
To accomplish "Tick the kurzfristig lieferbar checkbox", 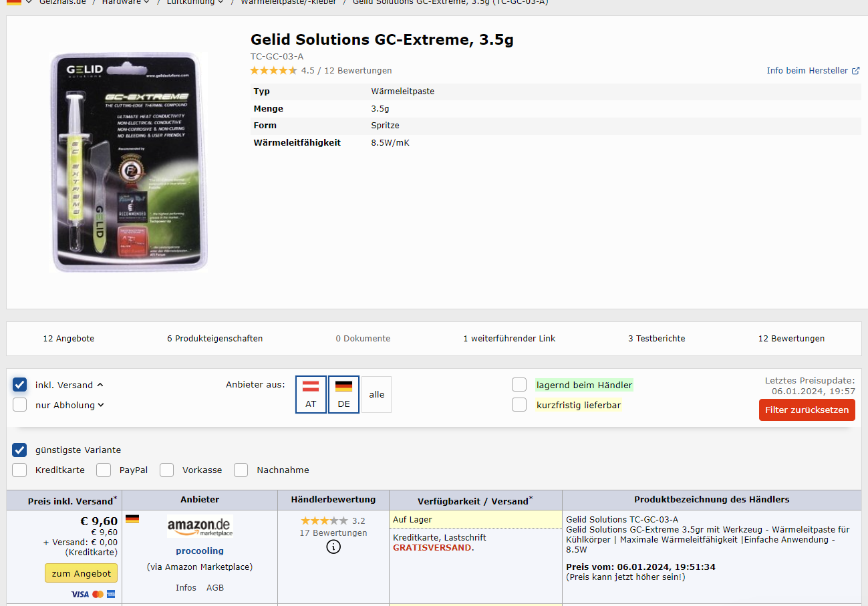I will coord(519,405).
